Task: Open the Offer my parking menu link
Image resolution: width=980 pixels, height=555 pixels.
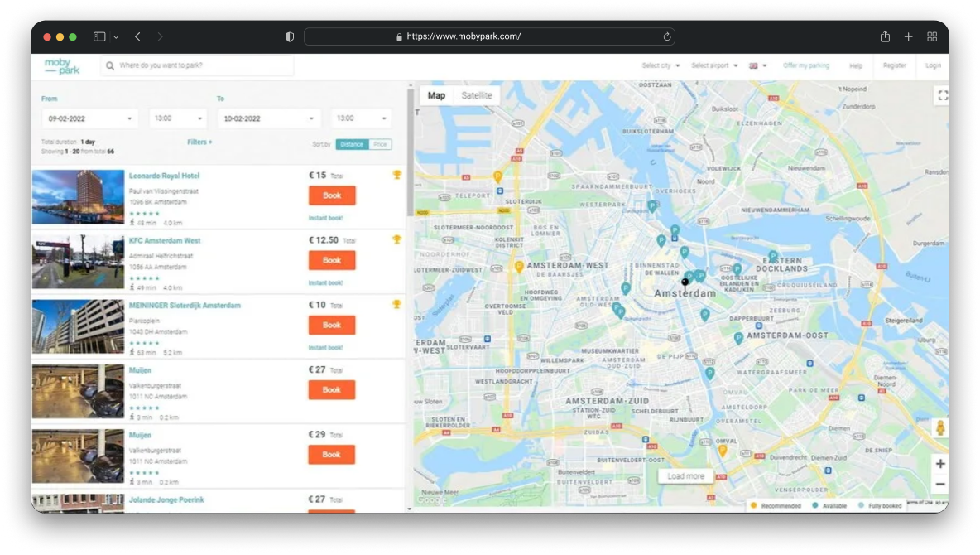Action: (x=805, y=65)
